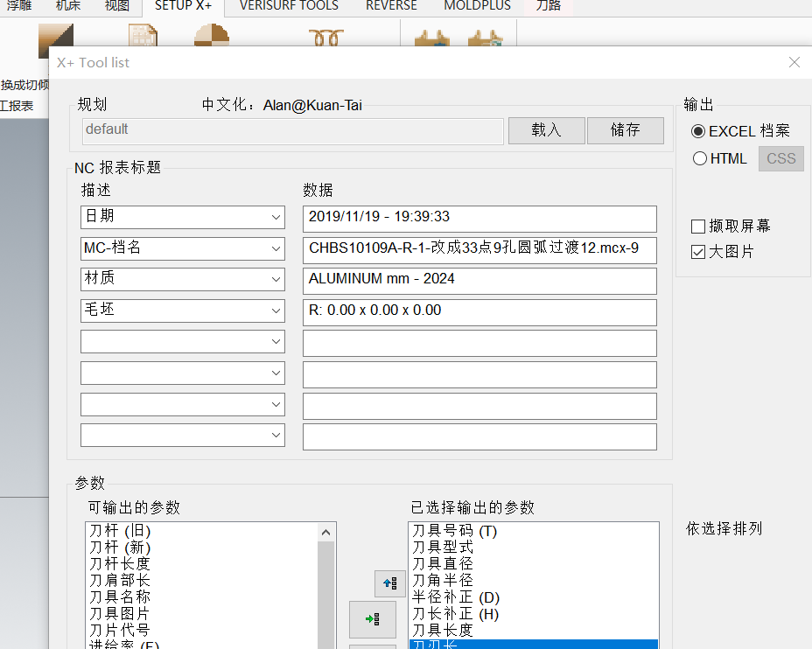Select 刀肩部长 in available parameters
Screen dimensions: 812x649
[x=120, y=581]
